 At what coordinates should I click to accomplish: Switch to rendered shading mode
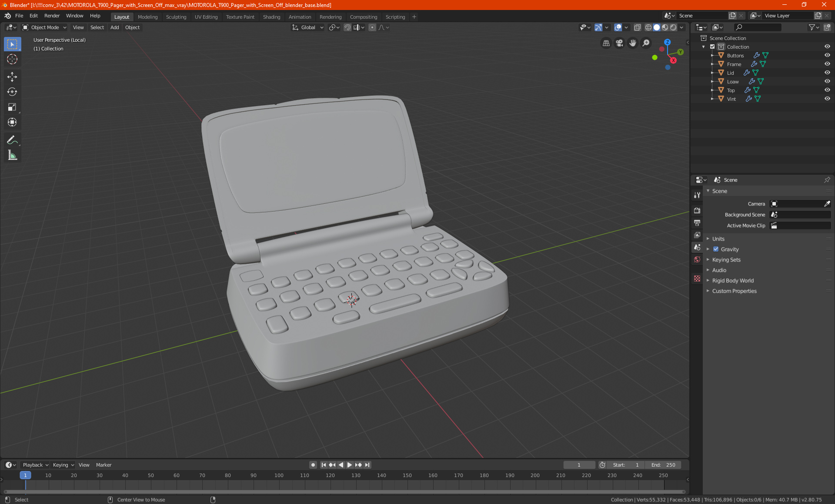pyautogui.click(x=673, y=27)
